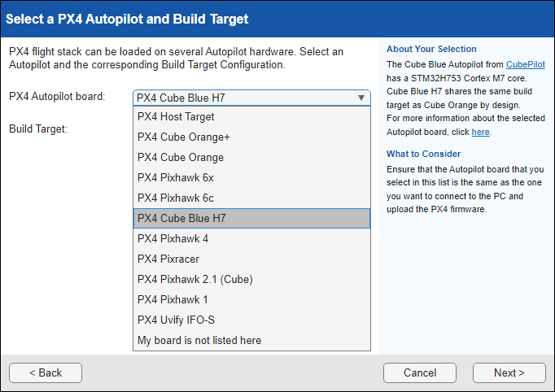Image resolution: width=555 pixels, height=392 pixels.
Task: Click the Build Target label
Action: click(x=38, y=128)
